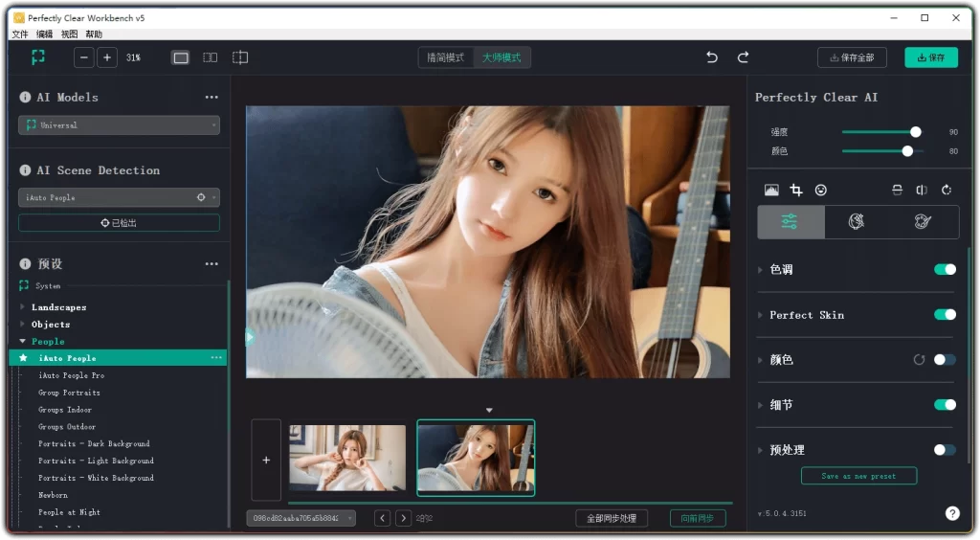980x540 pixels.
Task: Select side-by-side compare view icon
Action: click(x=210, y=57)
